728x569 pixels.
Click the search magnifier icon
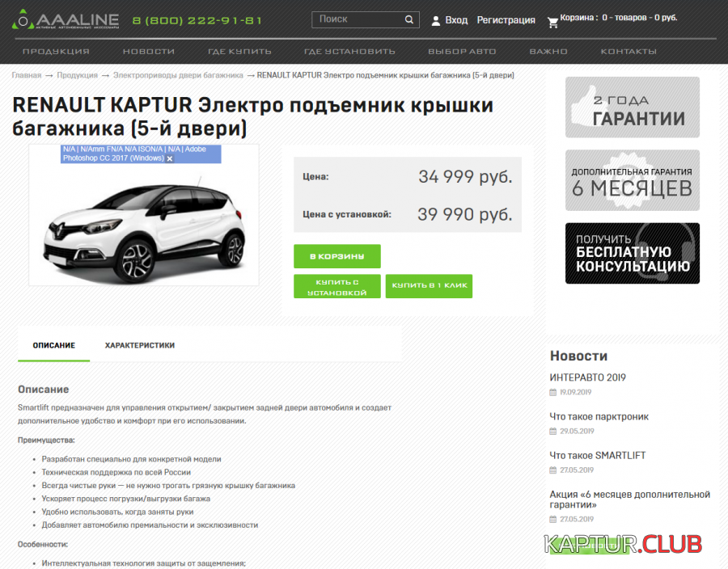pos(409,19)
